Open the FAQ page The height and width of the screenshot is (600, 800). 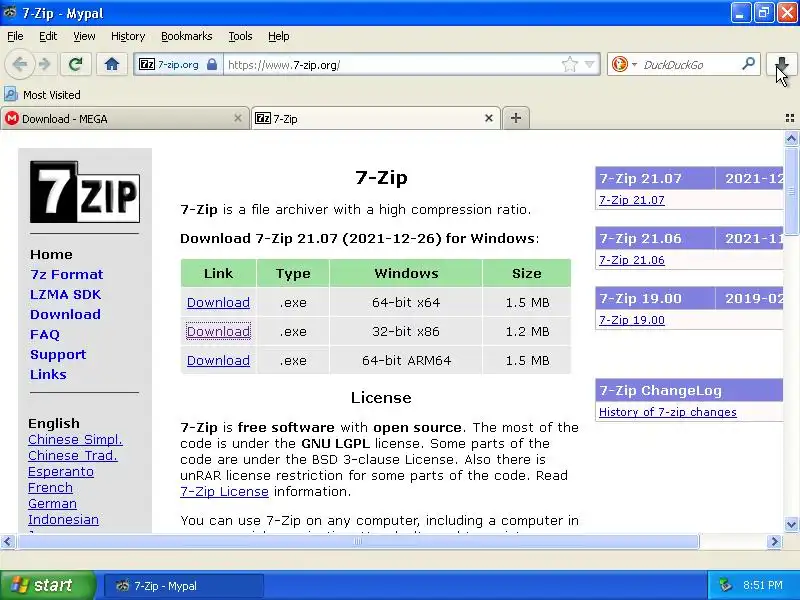point(45,335)
